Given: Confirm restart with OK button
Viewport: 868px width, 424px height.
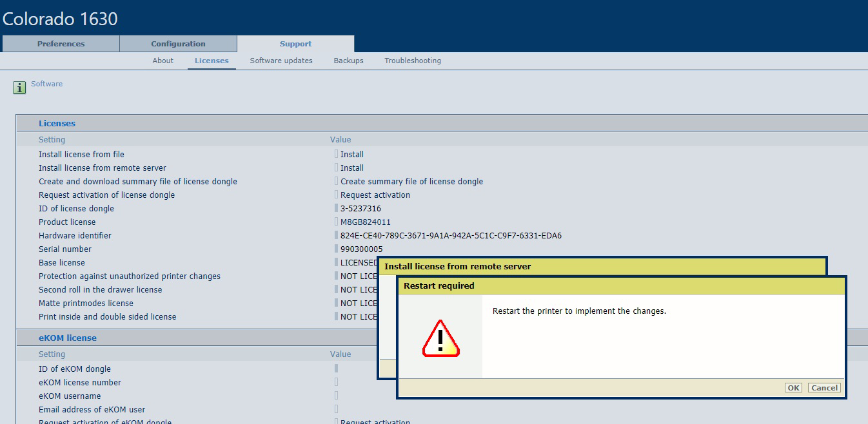Looking at the screenshot, I should [793, 387].
